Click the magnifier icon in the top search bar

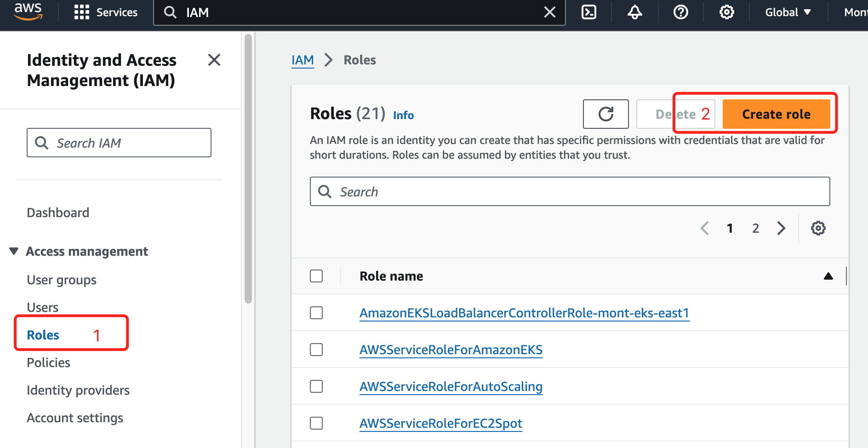click(x=170, y=12)
